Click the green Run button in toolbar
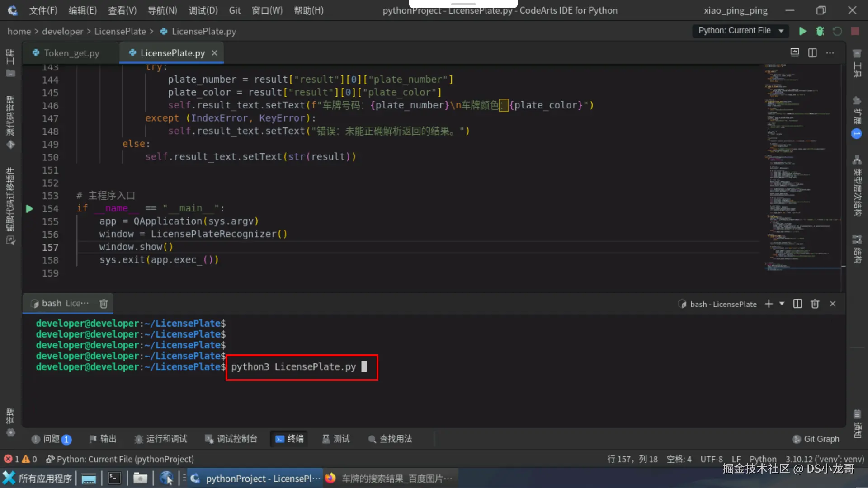 click(x=802, y=31)
